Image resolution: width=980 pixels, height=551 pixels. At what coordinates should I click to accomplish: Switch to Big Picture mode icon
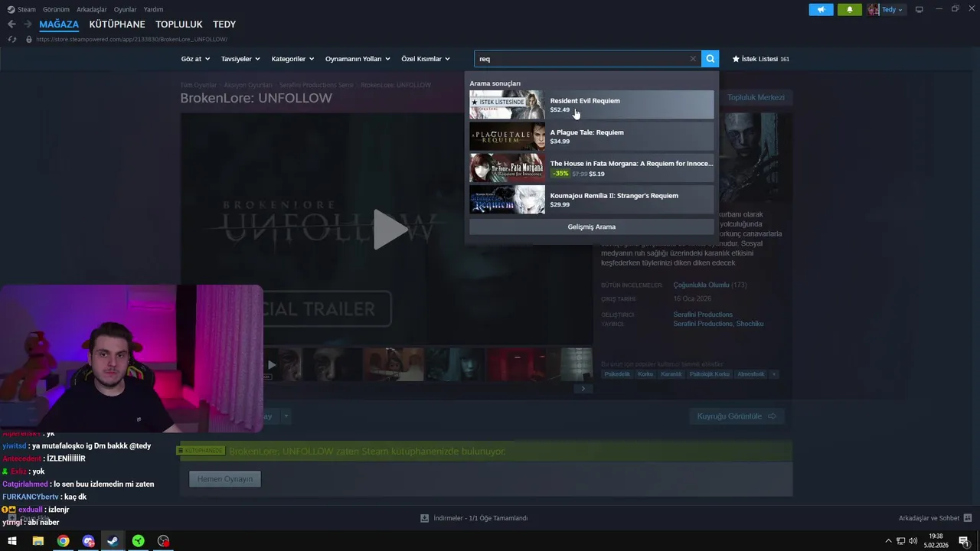pos(919,10)
